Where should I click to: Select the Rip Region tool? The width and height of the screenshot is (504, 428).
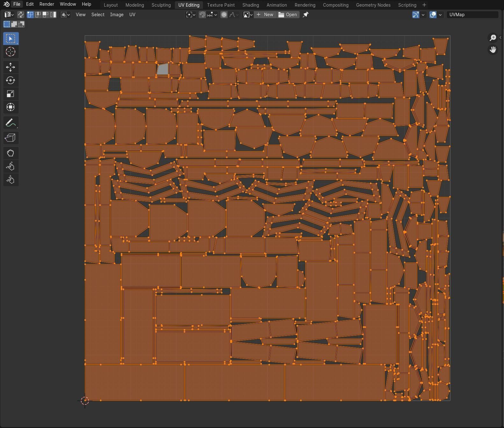tap(11, 138)
